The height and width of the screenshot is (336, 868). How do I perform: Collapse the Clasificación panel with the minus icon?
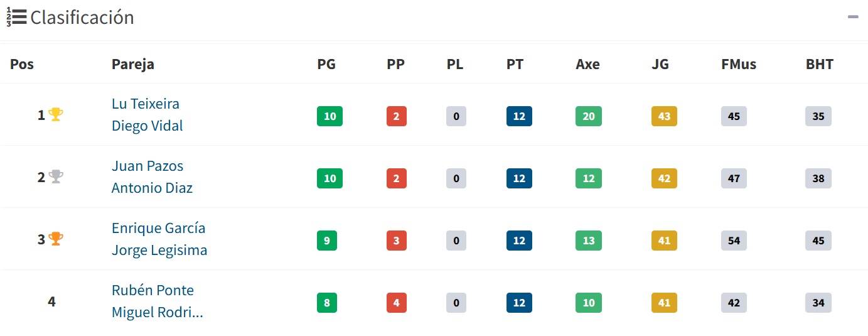tap(853, 17)
